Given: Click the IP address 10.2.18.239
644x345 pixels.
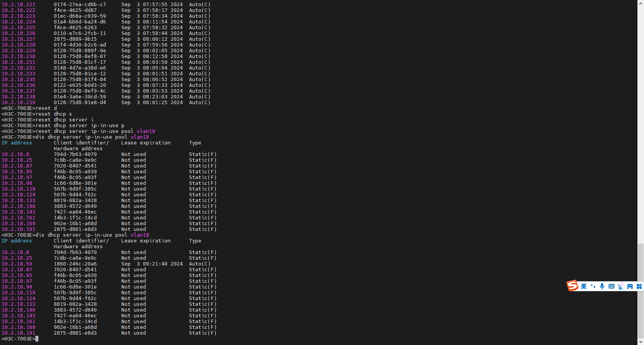Looking at the screenshot, I should click(x=18, y=103).
